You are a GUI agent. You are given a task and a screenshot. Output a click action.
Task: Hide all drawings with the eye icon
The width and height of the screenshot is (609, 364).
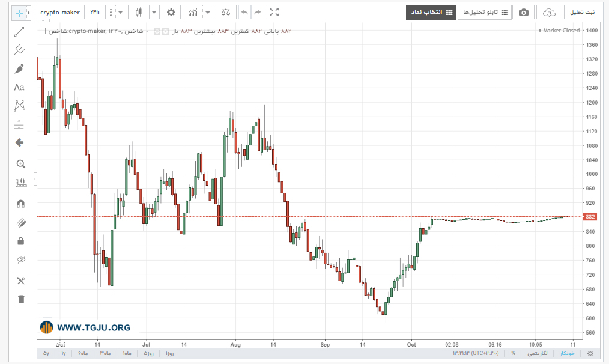[21, 259]
